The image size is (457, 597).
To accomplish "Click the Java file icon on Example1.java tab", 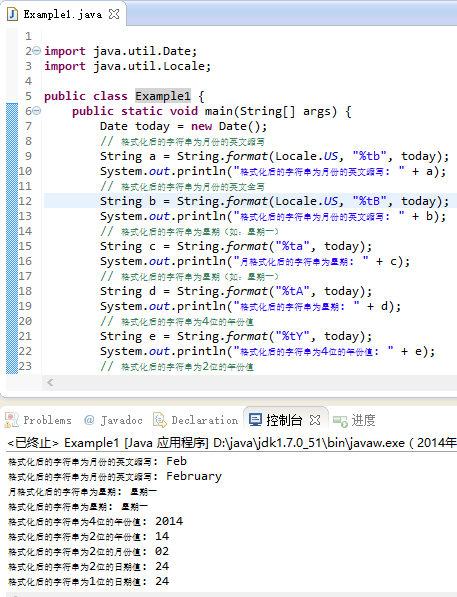I will pos(13,14).
